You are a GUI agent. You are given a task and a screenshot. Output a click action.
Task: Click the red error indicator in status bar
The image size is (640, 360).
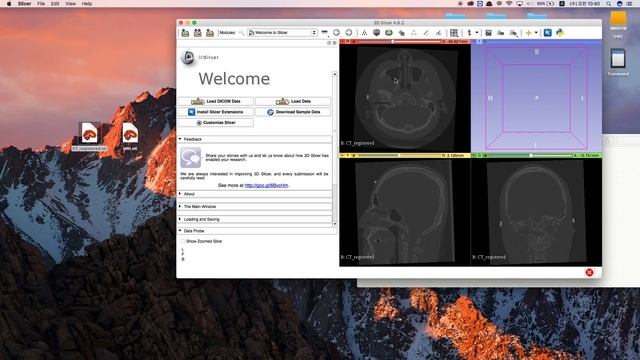589,273
